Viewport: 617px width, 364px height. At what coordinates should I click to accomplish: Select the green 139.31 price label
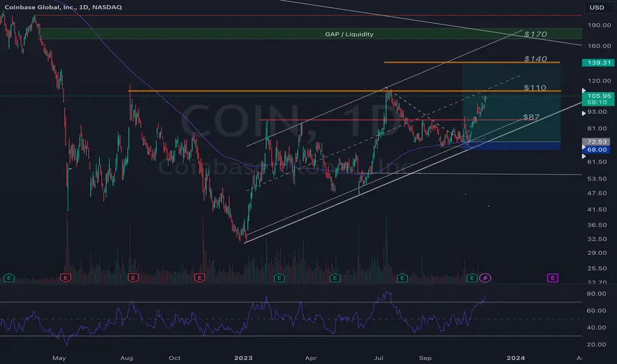pos(598,63)
